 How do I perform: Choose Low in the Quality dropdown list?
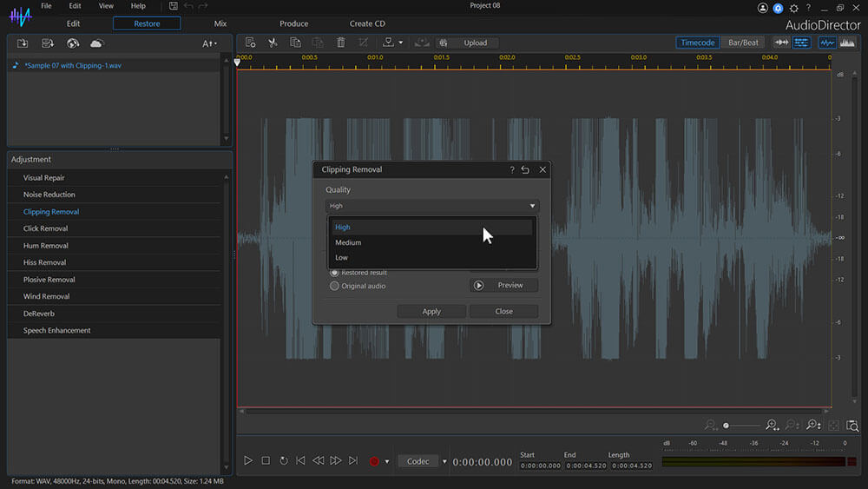[x=342, y=258]
